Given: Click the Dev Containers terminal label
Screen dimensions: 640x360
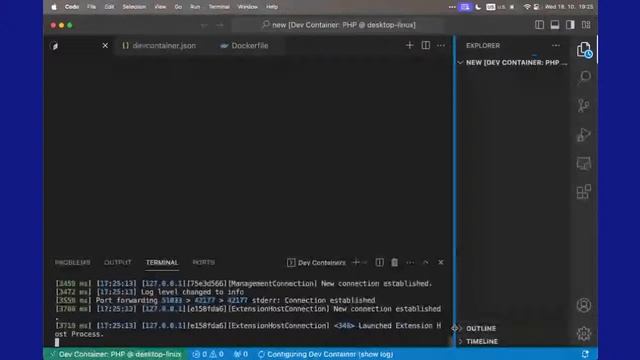Looking at the screenshot, I should click(316, 262).
